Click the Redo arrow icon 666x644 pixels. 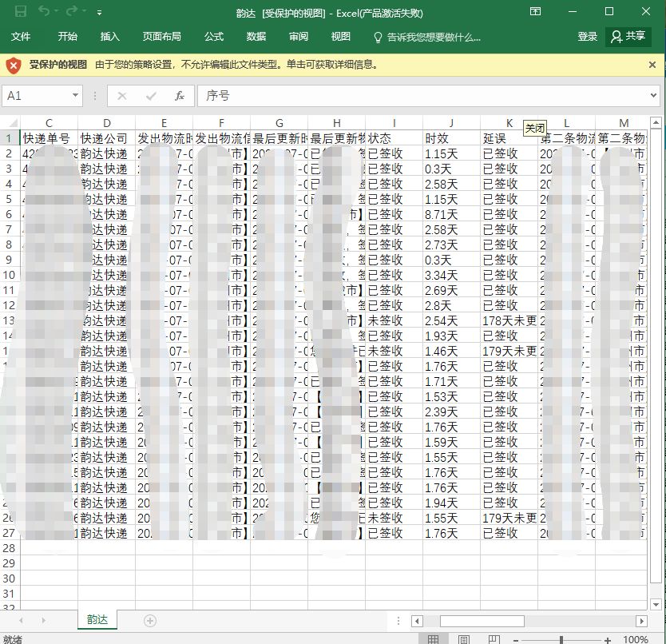[x=71, y=11]
